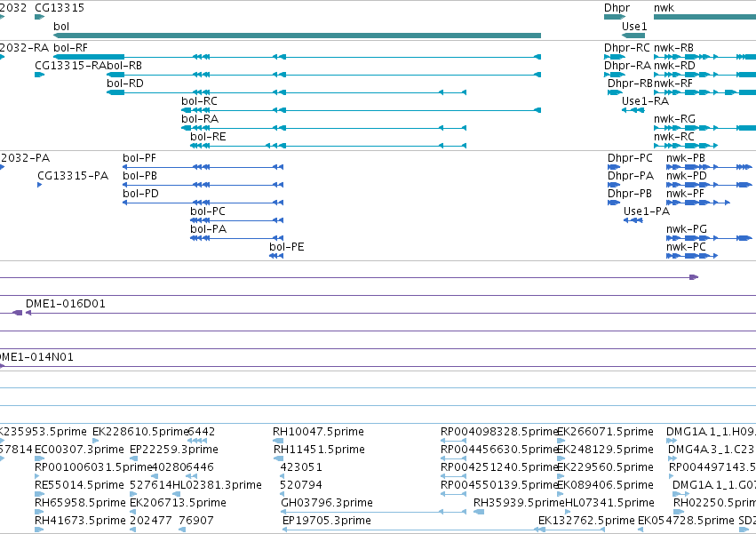The image size is (756, 534).
Task: Select the nwk-PD protein label
Action: point(687,176)
